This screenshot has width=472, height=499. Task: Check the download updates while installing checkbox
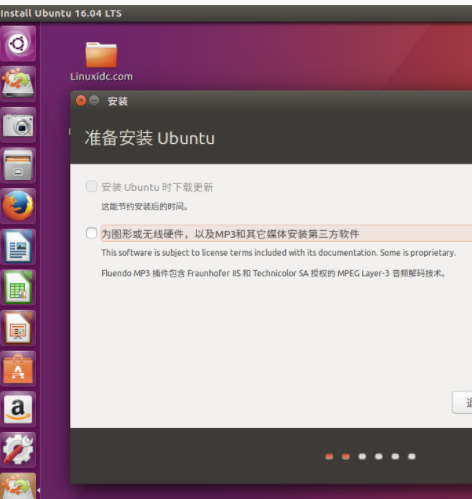(x=91, y=186)
